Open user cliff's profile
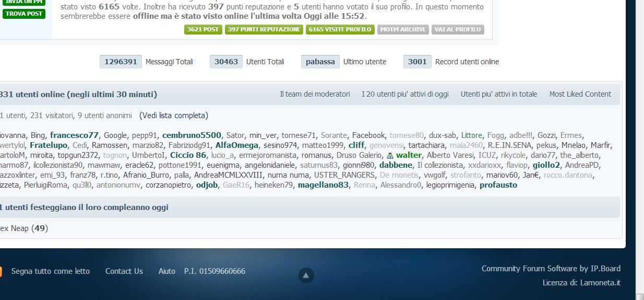644x300 pixels. pyautogui.click(x=356, y=145)
